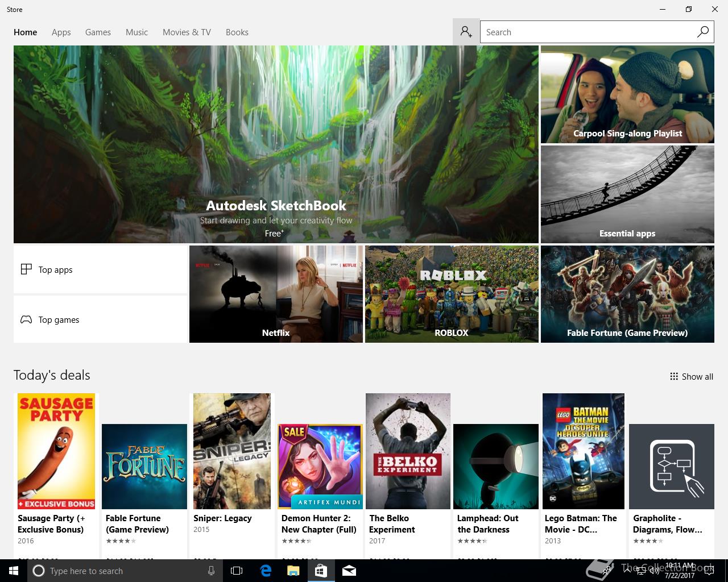This screenshot has width=728, height=582.
Task: Click the taskbar microphone icon
Action: pyautogui.click(x=211, y=571)
